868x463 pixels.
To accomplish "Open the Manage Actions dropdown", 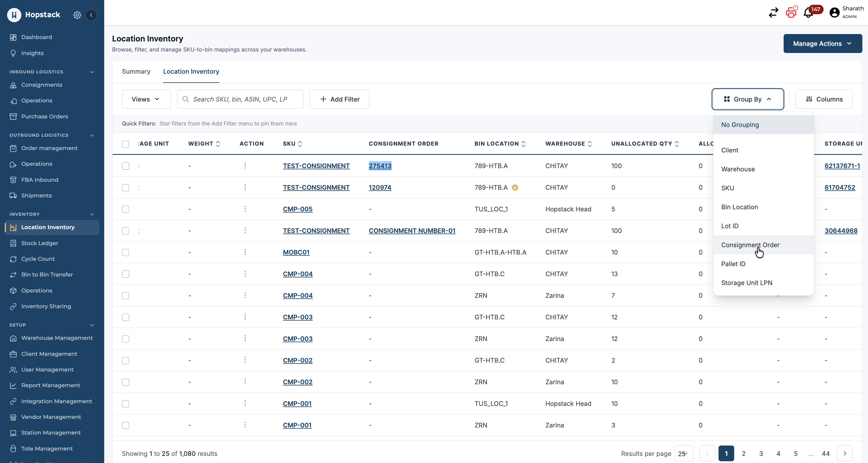I will pos(822,44).
